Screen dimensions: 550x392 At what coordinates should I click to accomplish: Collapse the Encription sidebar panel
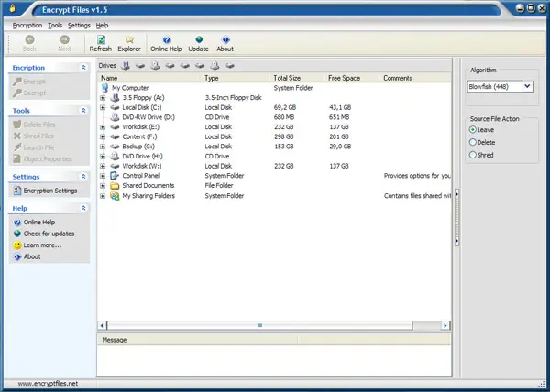84,68
